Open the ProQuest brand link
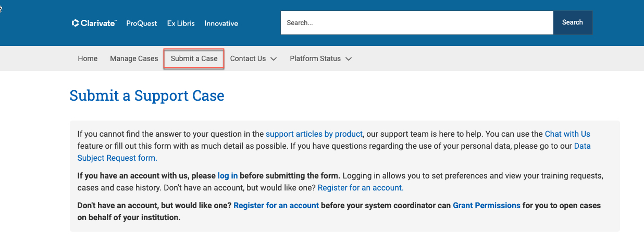 (142, 23)
